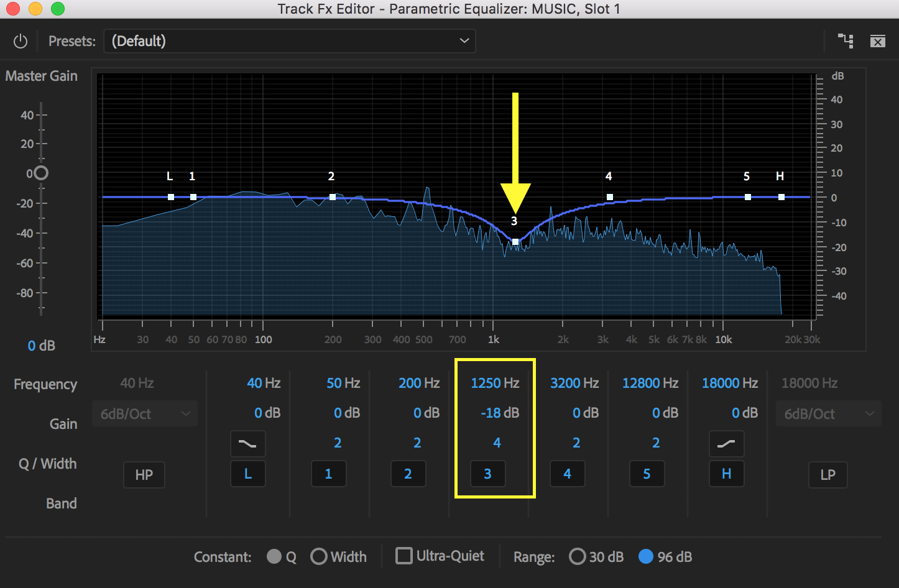Image resolution: width=899 pixels, height=588 pixels.
Task: Click the H control point on graph
Action: point(781,197)
